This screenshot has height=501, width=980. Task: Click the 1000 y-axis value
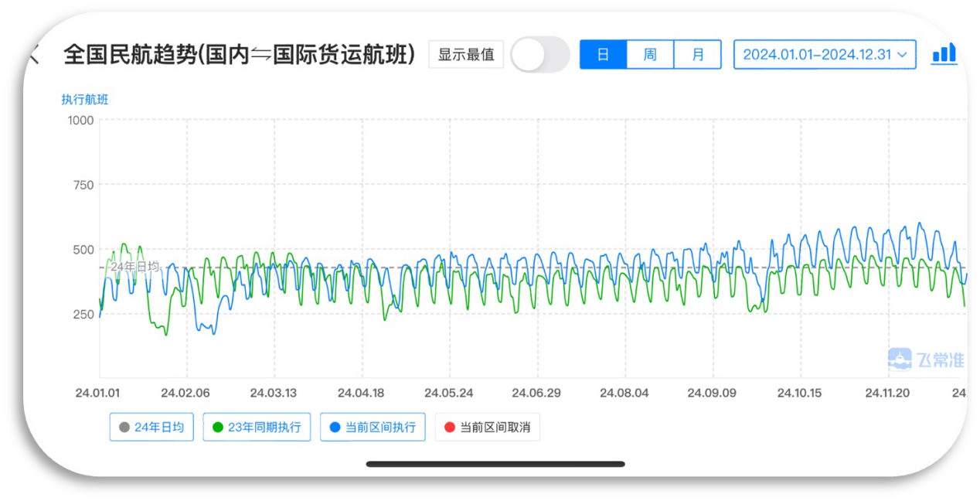[x=80, y=120]
